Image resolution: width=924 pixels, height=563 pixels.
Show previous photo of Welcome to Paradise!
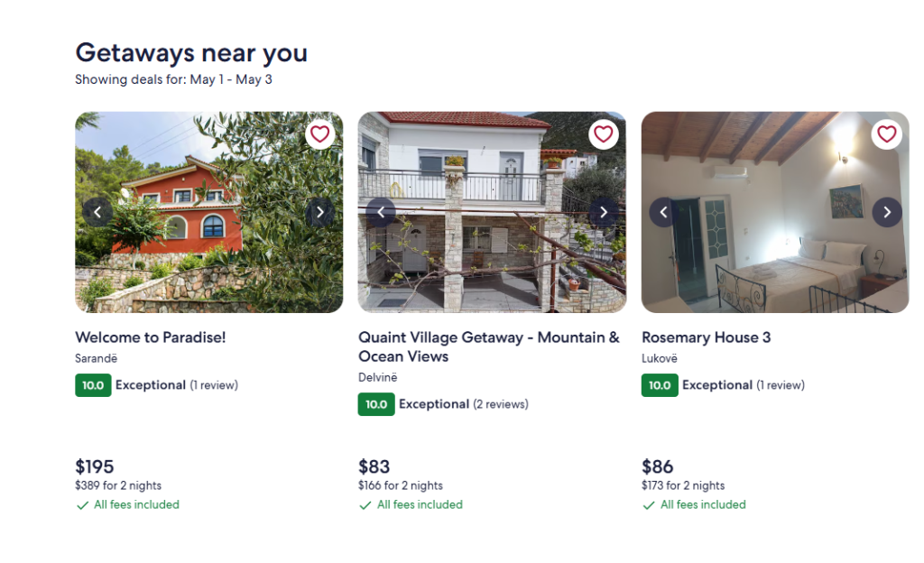coord(97,212)
